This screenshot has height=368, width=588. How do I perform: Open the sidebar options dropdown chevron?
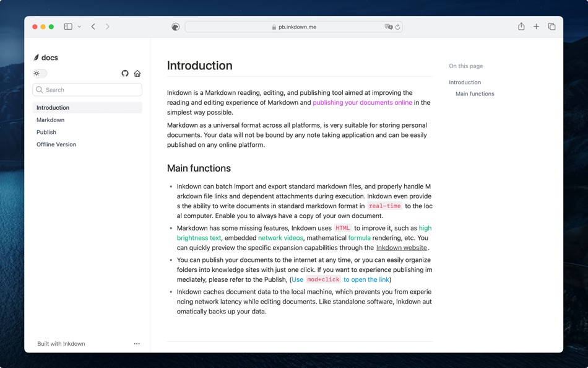(x=79, y=27)
